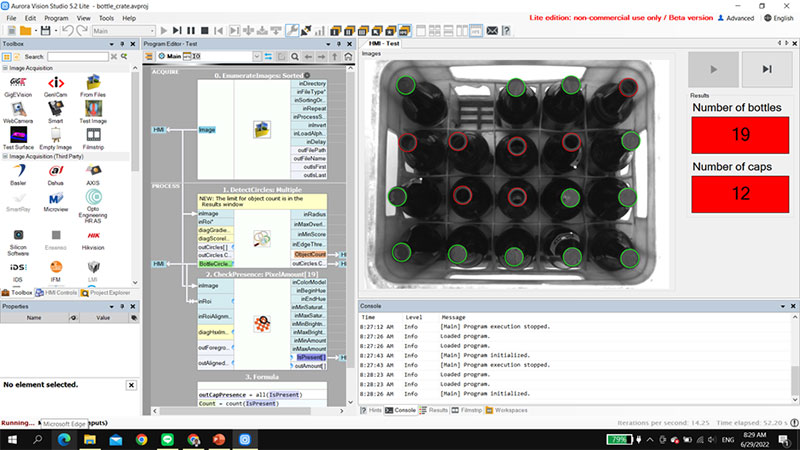Click the Toolbox search field
Screen dimensions: 800x450
(x=78, y=57)
